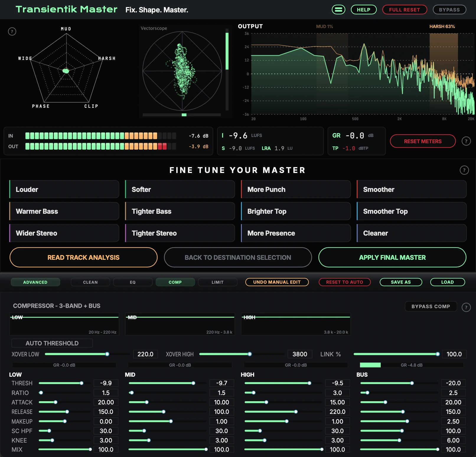
Task: Apply Warmer Bass adjustment
Action: tap(64, 211)
